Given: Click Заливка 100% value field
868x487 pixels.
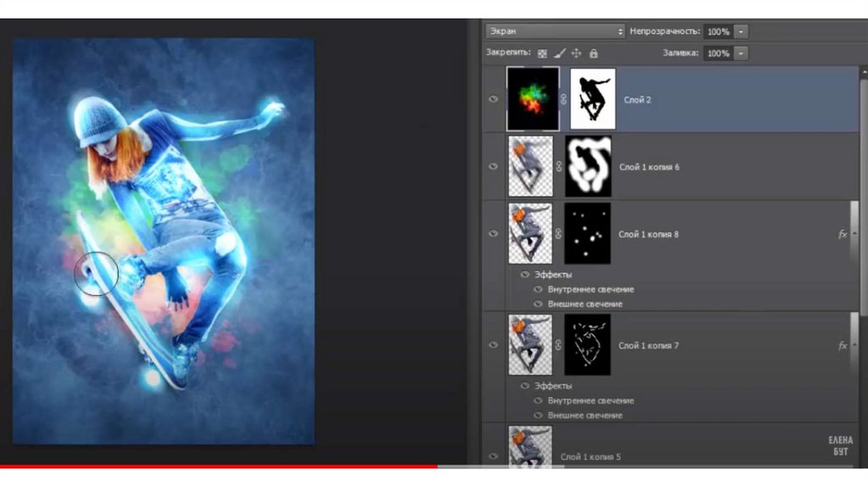Looking at the screenshot, I should [x=719, y=53].
